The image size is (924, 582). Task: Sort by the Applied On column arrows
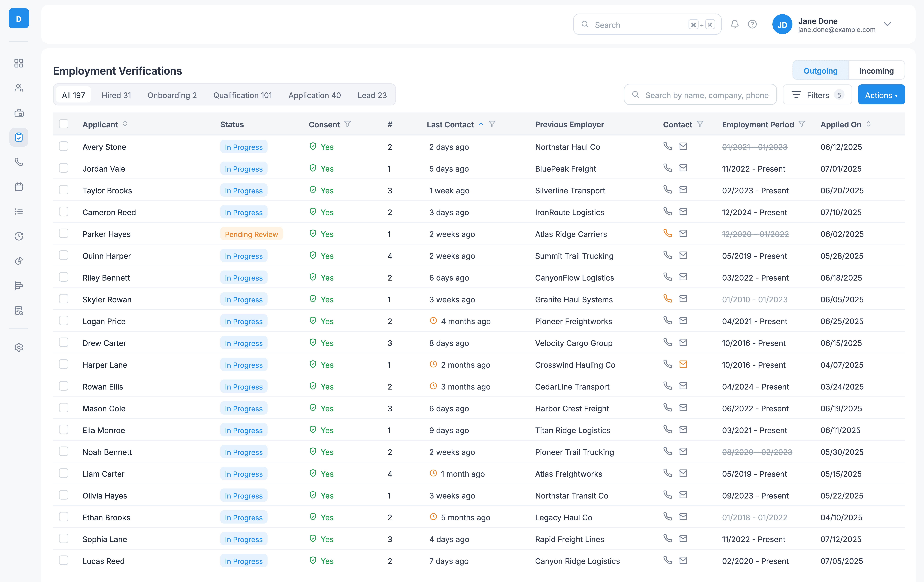[868, 124]
